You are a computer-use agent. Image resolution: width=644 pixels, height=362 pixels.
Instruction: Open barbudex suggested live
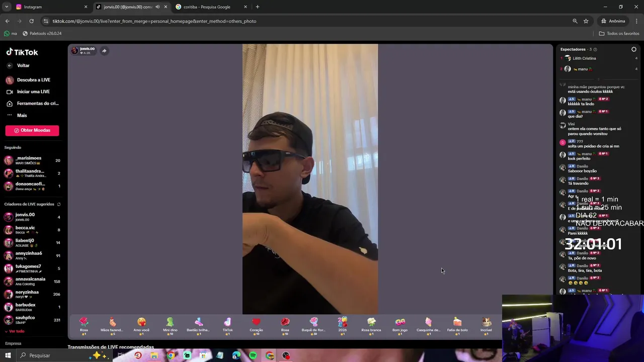(32, 307)
